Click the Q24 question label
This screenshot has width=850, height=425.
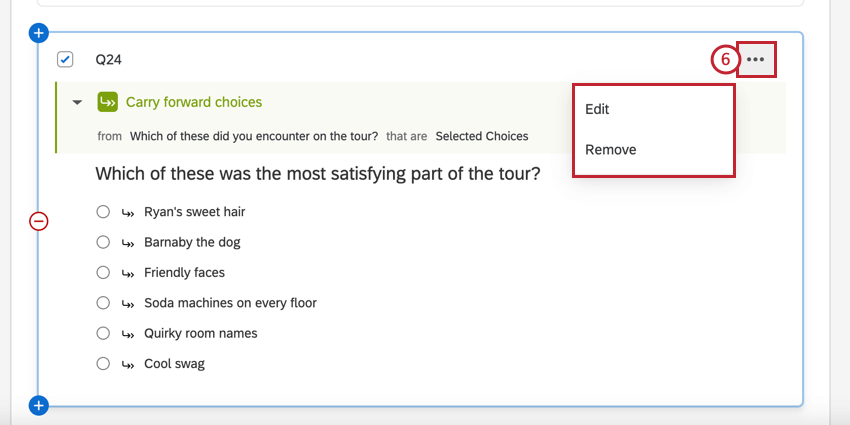tap(109, 60)
